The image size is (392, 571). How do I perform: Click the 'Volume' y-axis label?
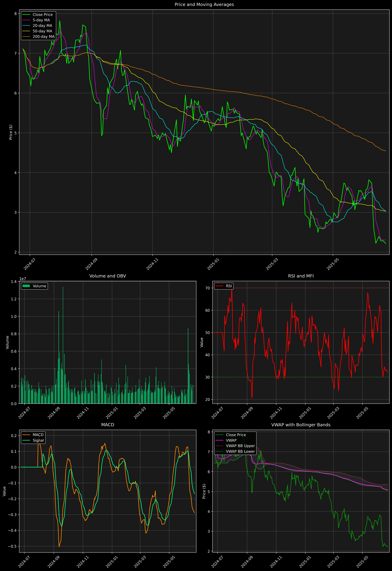(7, 342)
